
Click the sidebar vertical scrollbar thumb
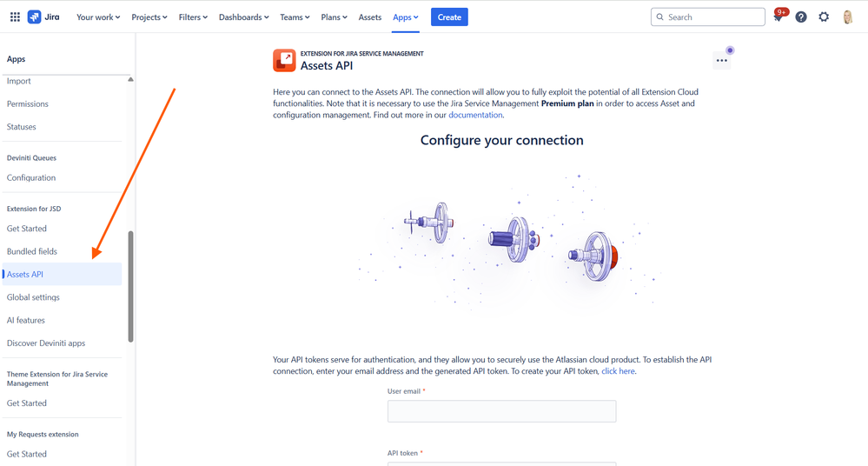[130, 287]
